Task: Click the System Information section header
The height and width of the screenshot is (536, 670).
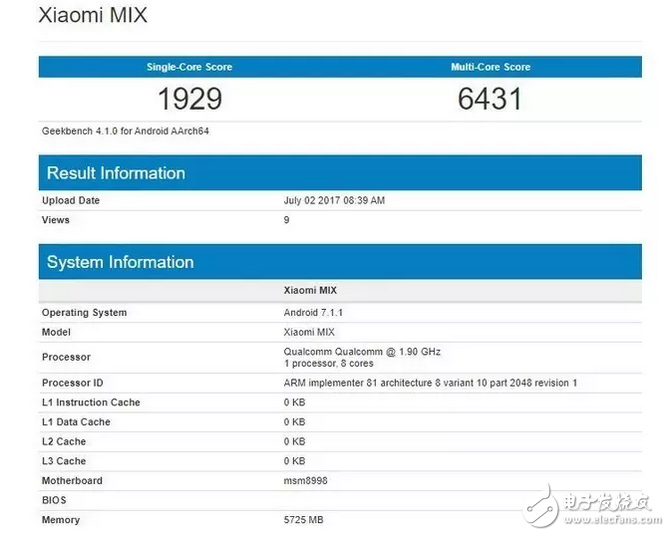Action: [120, 262]
